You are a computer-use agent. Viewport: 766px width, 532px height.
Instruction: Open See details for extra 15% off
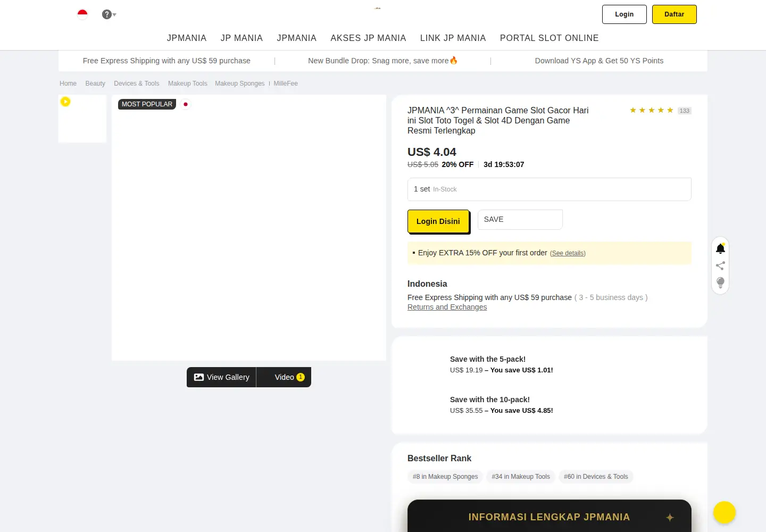(x=568, y=253)
